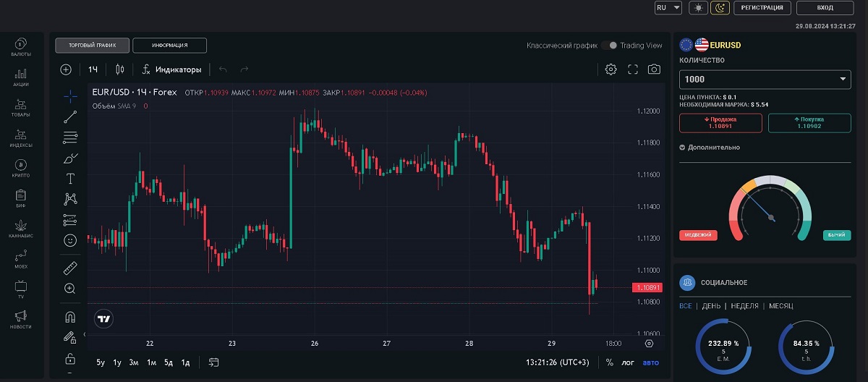
Task: Take chart snapshot with camera icon
Action: pos(654,69)
